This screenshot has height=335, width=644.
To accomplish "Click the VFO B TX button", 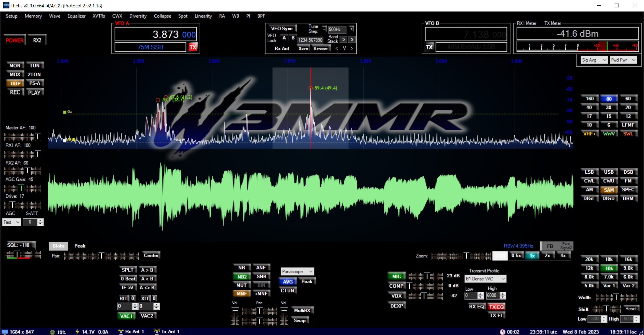I will point(429,47).
